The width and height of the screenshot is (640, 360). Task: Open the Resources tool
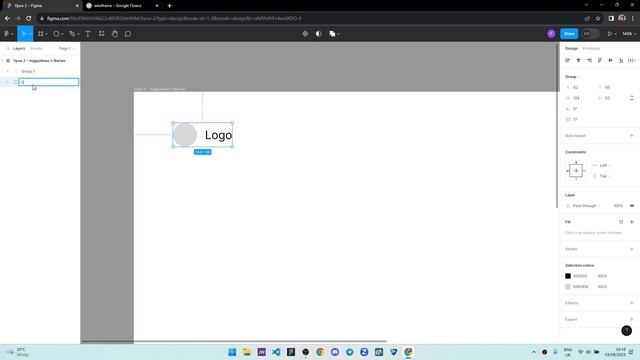click(x=101, y=34)
